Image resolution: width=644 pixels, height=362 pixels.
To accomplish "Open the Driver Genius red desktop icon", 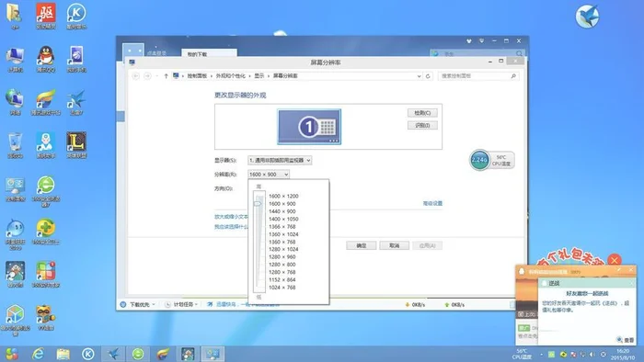I will click(46, 17).
